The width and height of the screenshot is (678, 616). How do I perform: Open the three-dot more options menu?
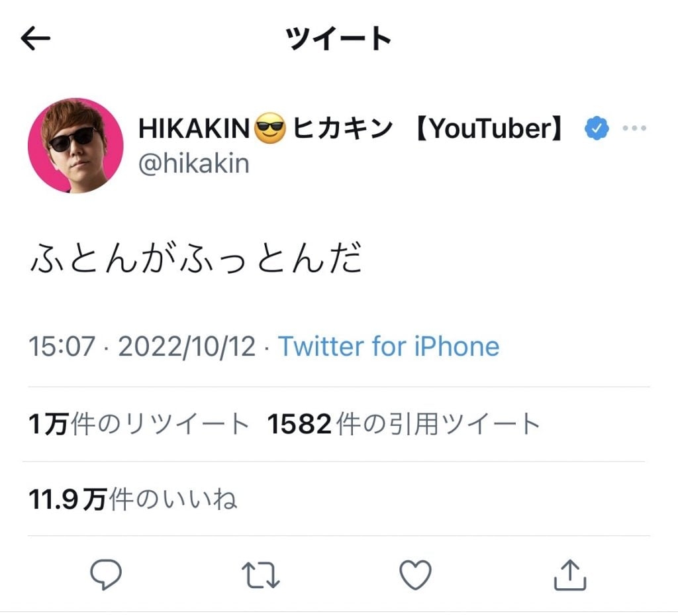[634, 128]
